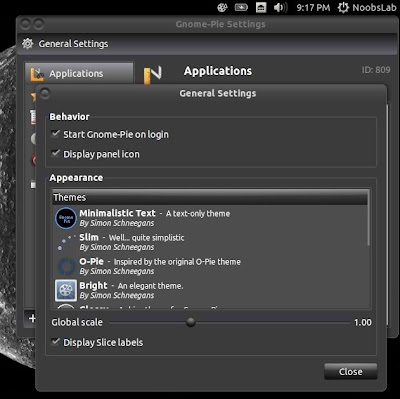Select the Slim theme dots icon
The image size is (400, 399).
[66, 242]
